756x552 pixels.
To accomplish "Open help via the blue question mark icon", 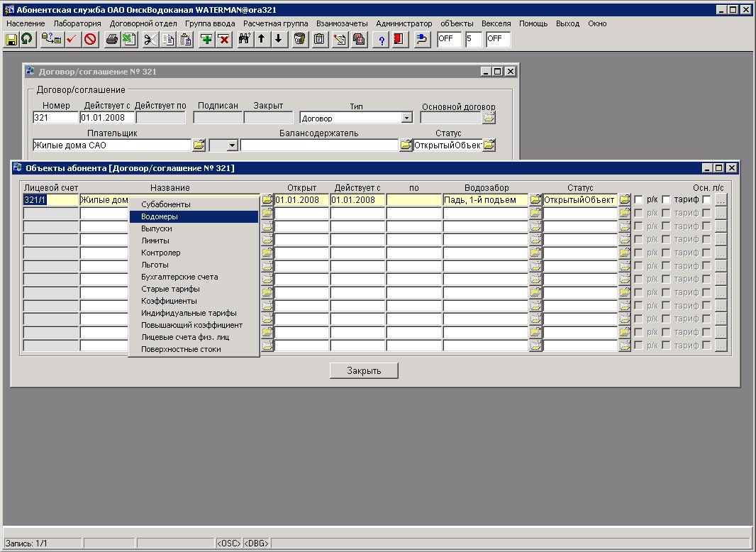I will (382, 40).
